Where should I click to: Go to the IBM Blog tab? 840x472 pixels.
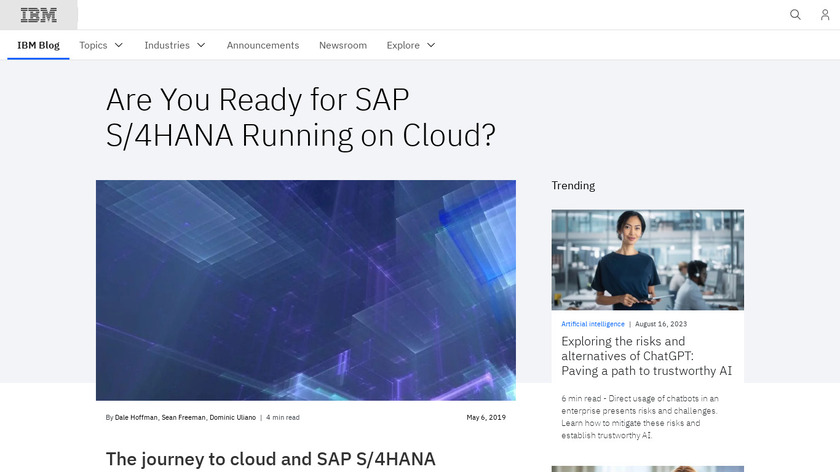[x=38, y=45]
